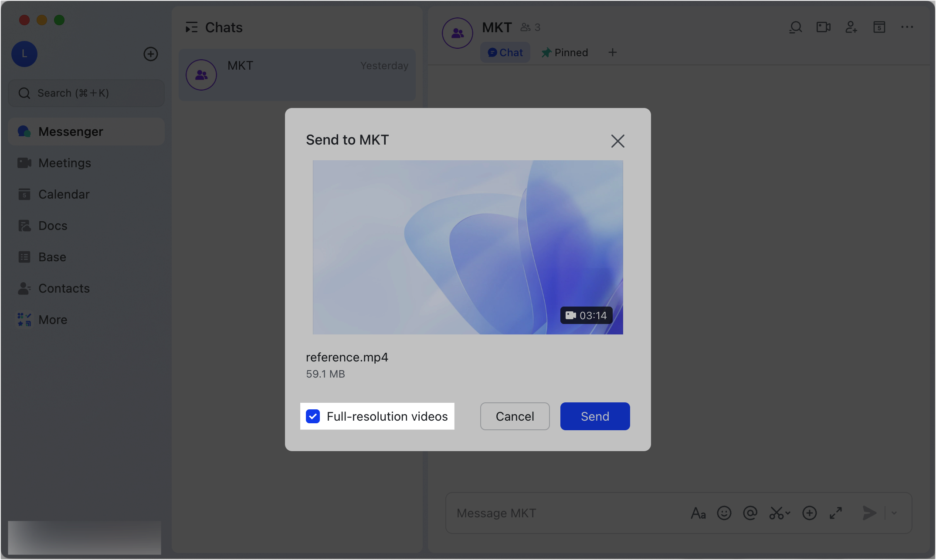
Task: Click the plus attachment icon in message bar
Action: pyautogui.click(x=810, y=513)
